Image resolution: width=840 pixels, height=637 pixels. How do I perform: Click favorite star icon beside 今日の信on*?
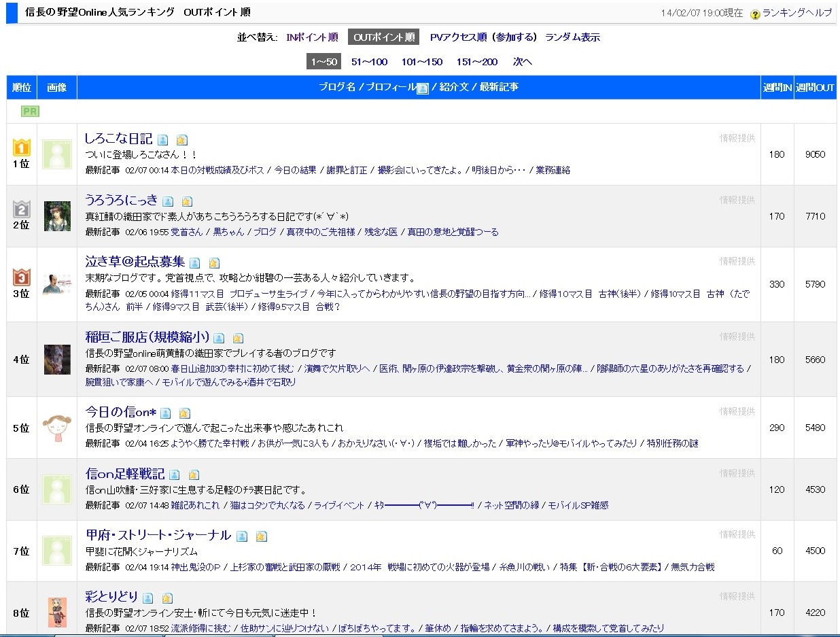pyautogui.click(x=185, y=413)
